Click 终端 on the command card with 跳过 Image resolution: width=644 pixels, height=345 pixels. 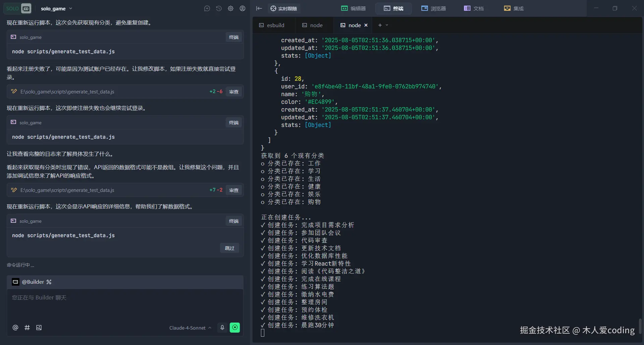234,221
